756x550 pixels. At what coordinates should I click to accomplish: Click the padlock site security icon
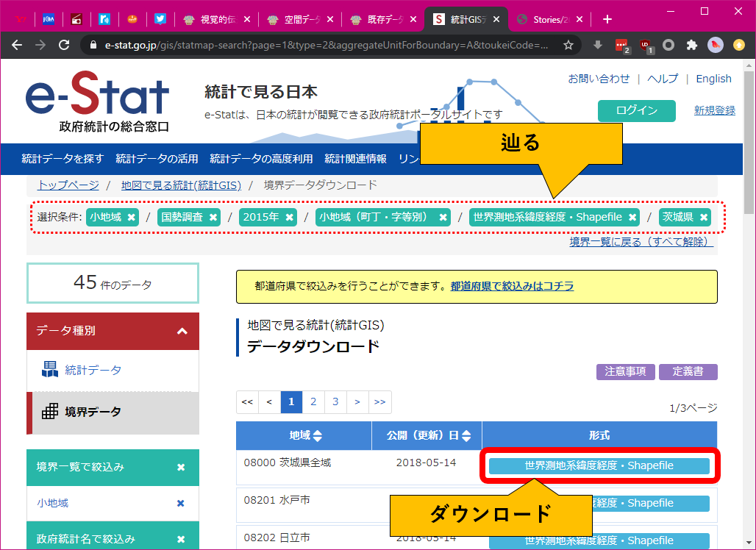92,45
